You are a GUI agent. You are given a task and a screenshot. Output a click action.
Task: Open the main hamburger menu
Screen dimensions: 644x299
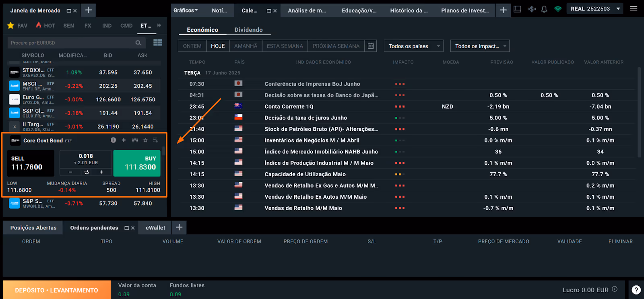pyautogui.click(x=634, y=8)
